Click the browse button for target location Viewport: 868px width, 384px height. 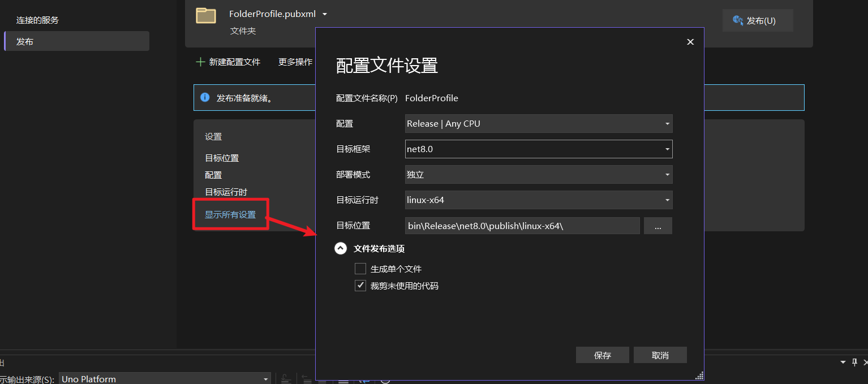658,226
